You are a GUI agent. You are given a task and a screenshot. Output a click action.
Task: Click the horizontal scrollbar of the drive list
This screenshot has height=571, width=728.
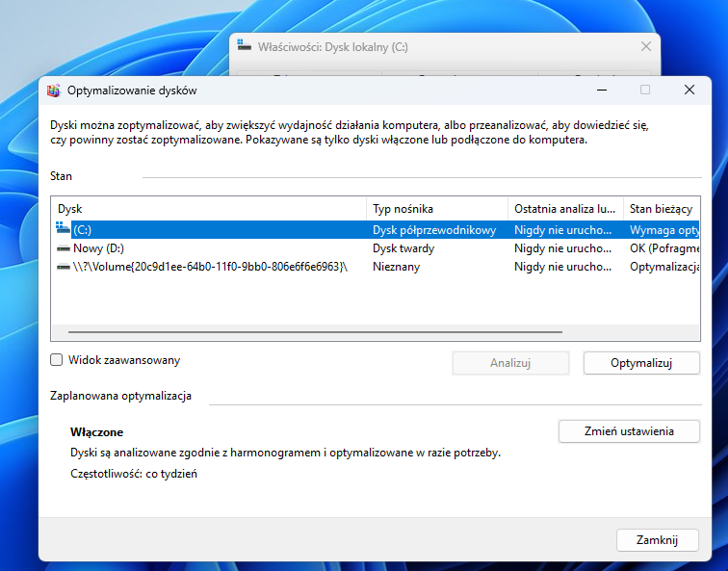315,332
